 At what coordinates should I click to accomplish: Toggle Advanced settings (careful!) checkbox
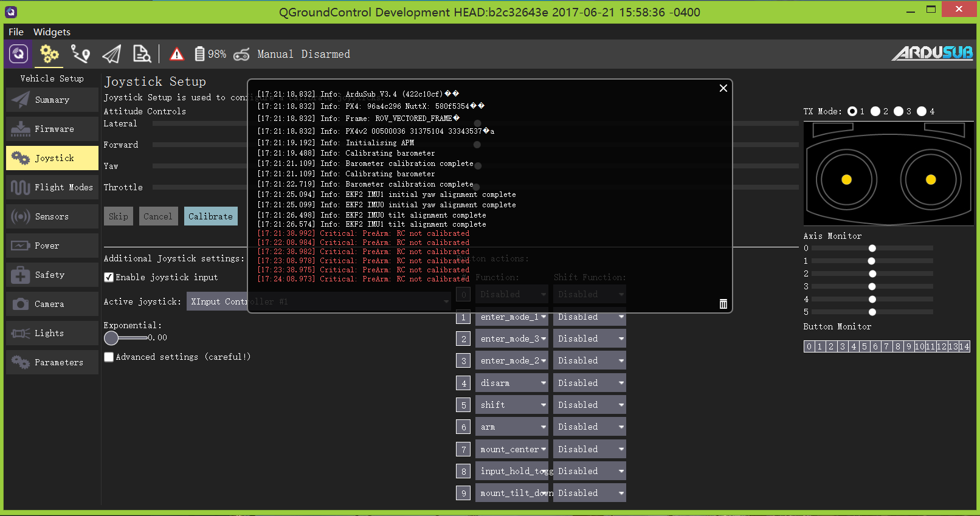(x=109, y=357)
